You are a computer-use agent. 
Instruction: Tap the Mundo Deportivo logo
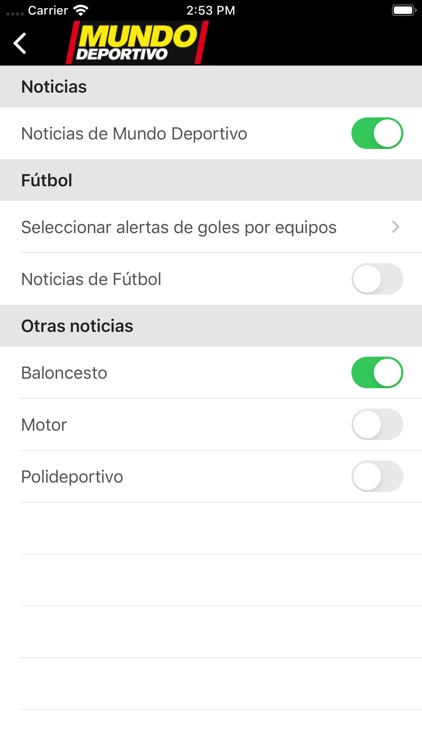click(137, 43)
